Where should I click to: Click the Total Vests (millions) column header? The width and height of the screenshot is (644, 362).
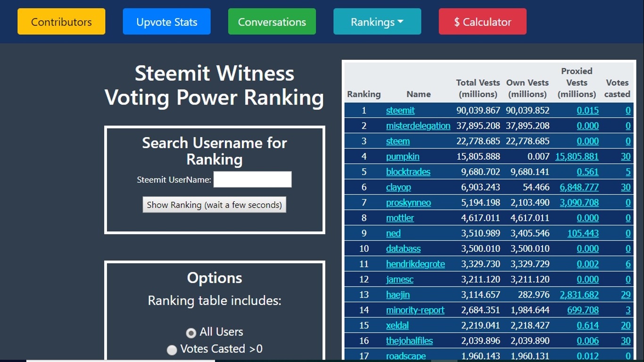[478, 88]
